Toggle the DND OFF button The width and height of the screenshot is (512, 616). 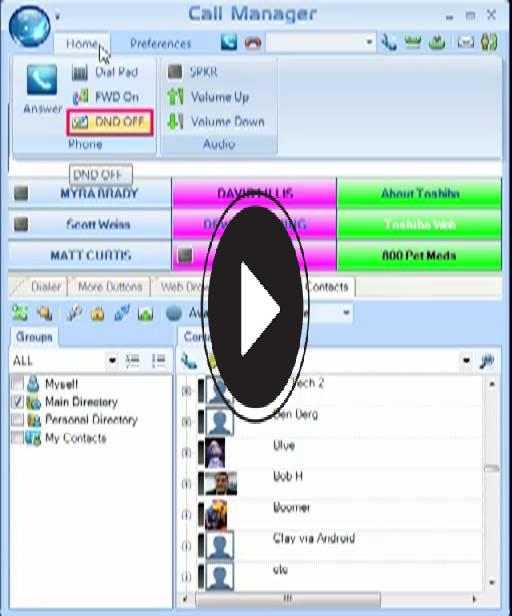(x=110, y=123)
